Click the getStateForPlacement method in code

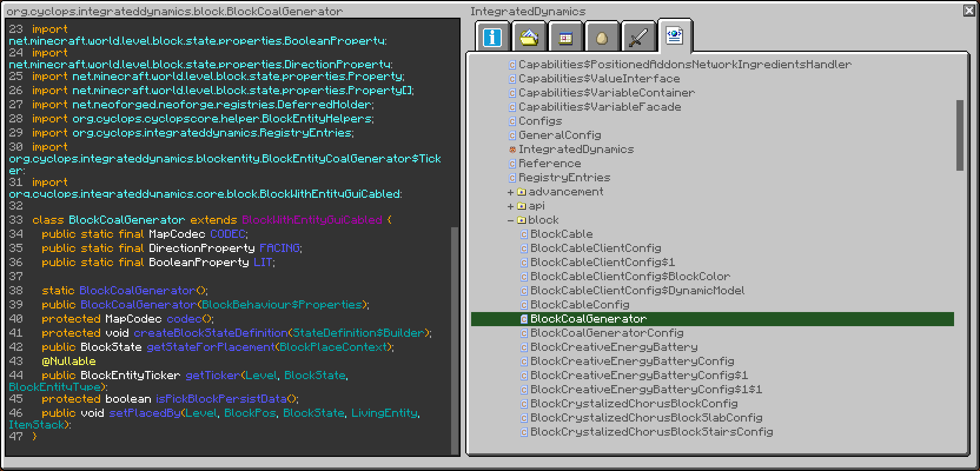click(210, 347)
